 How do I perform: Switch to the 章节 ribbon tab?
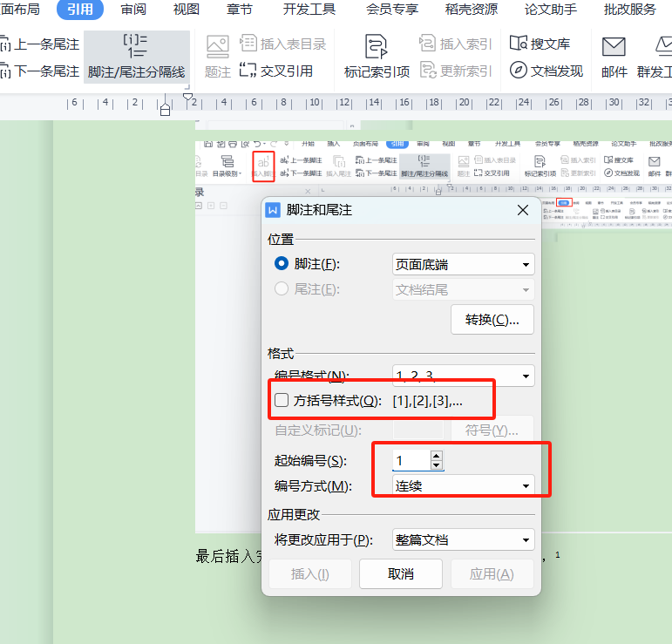click(x=239, y=9)
